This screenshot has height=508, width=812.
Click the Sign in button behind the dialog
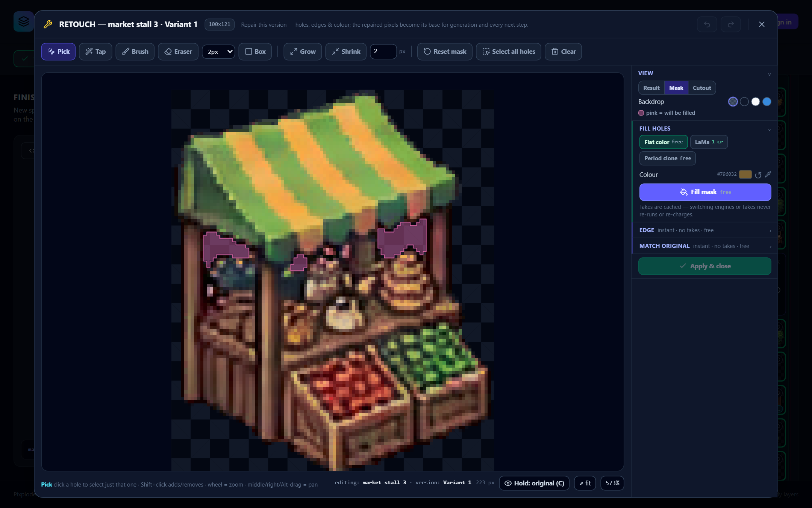787,22
